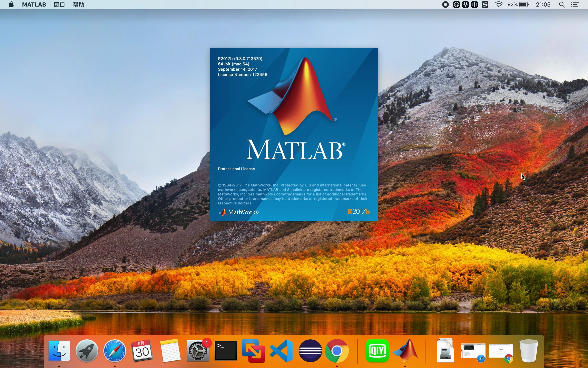588x368 pixels.
Task: Click the 21:05 clock
Action: (543, 4)
